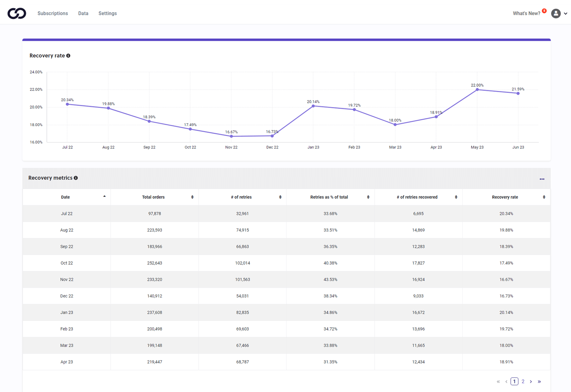This screenshot has width=571, height=392.
Task: Click the Sep 22 chart data point
Action: point(149,121)
